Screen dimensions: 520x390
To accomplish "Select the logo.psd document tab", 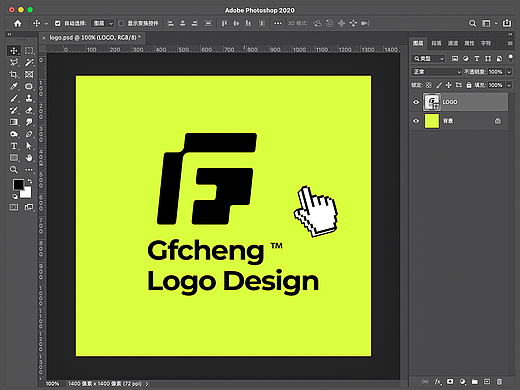I will pyautogui.click(x=95, y=38).
